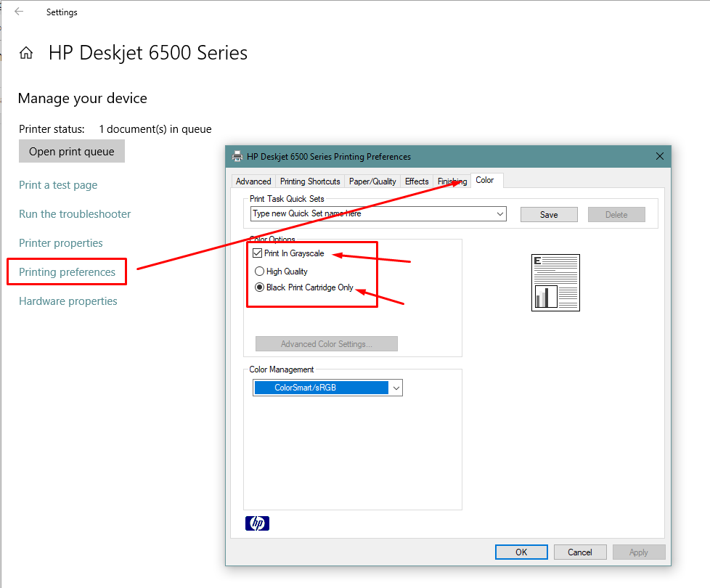Open Printing preferences link
710x588 pixels.
(x=67, y=272)
